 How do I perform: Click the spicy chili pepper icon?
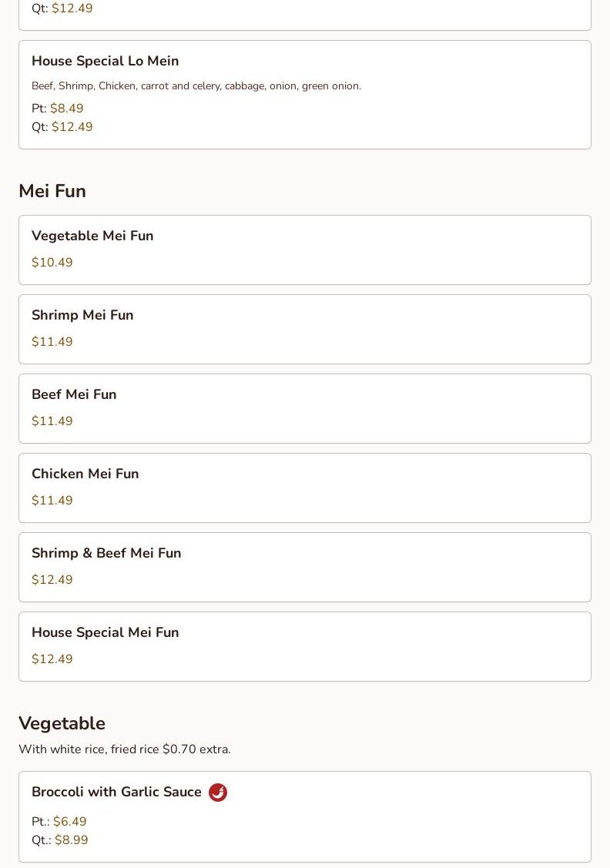pyautogui.click(x=217, y=793)
